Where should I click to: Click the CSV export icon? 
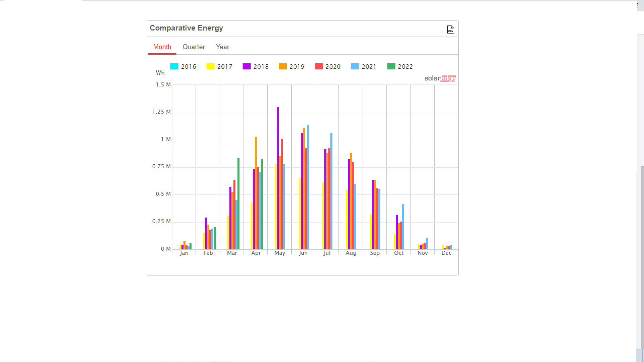tap(450, 29)
